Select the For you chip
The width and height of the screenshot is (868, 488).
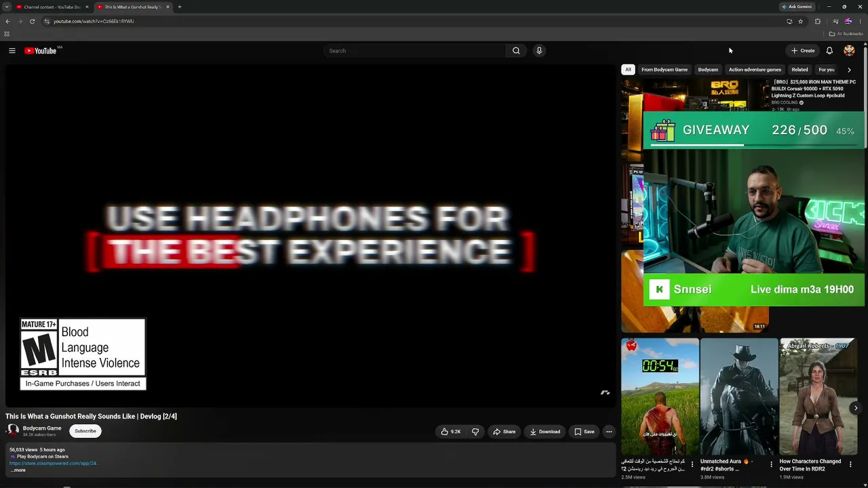tap(826, 70)
